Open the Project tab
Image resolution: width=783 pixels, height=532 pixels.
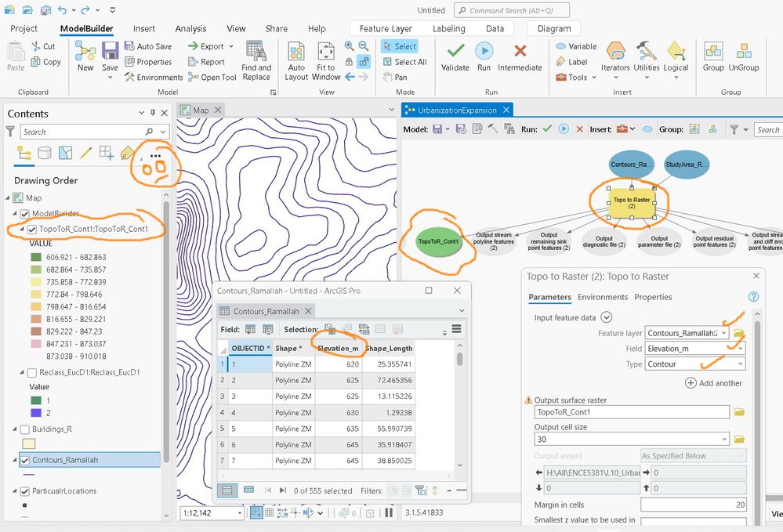click(24, 28)
